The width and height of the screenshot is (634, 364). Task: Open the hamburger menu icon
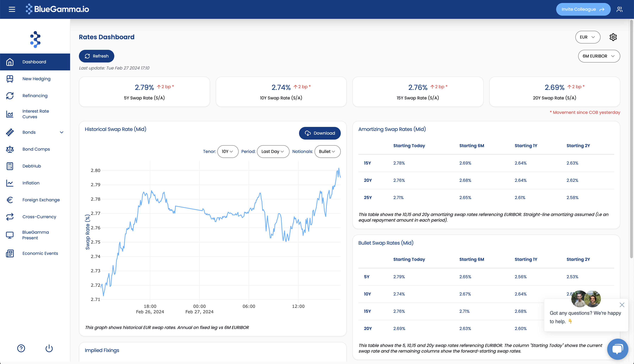12,9
